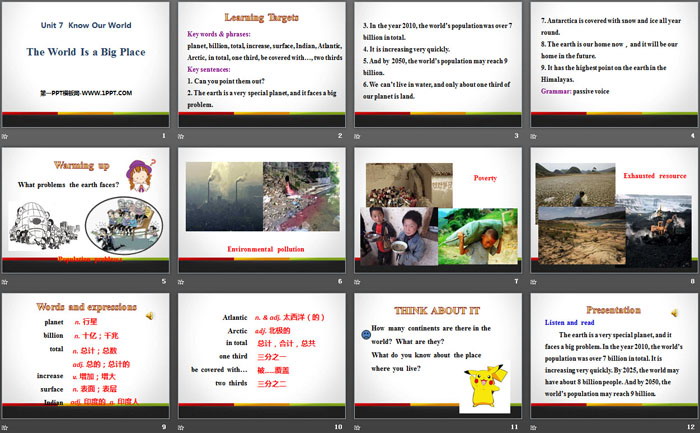Click the animation star icon under slide 2
This screenshot has width=700, height=433.
181,136
